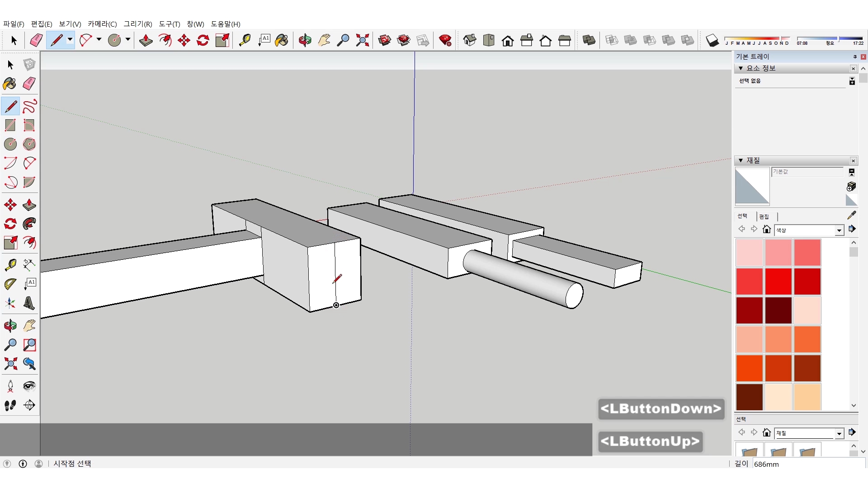Switch to the 편집 materials tab
Screen dimensions: 868x488
point(764,216)
